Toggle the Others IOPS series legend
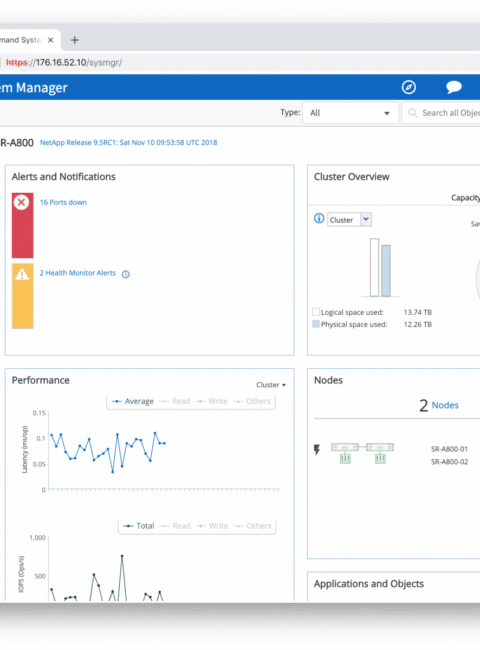The image size is (480, 650). [x=252, y=526]
